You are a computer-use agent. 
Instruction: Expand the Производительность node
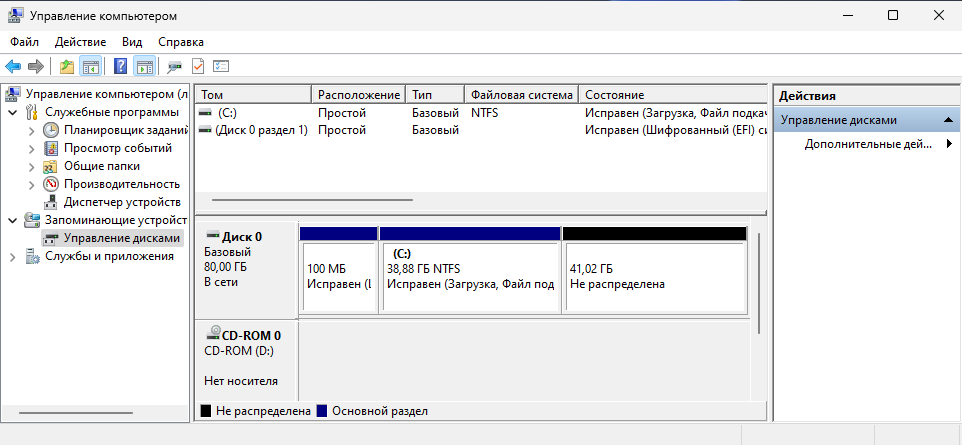[x=32, y=184]
